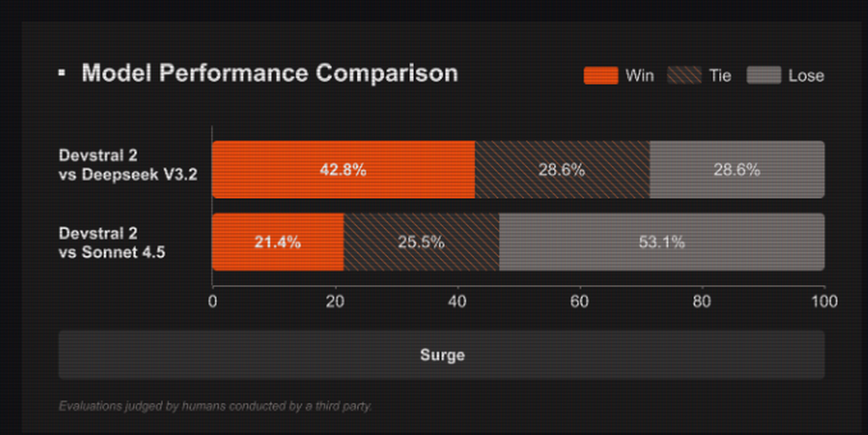This screenshot has width=868, height=435.
Task: Click the orange Win legend swatch
Action: coord(601,76)
